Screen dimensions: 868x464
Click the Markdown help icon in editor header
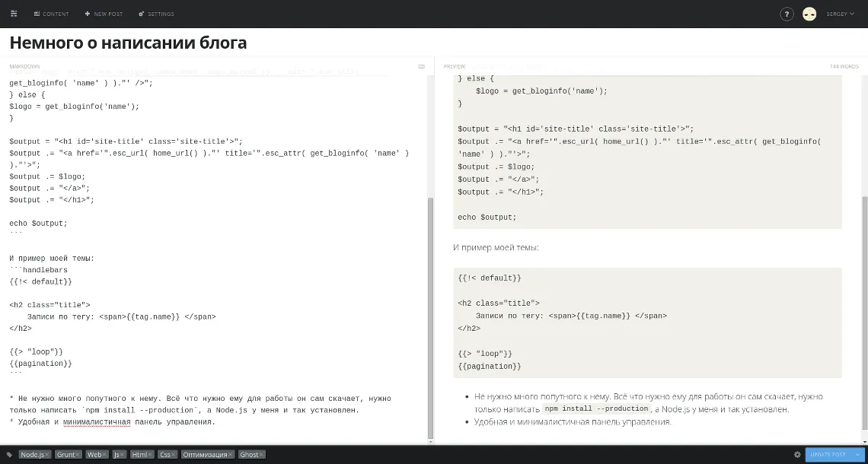click(x=421, y=67)
